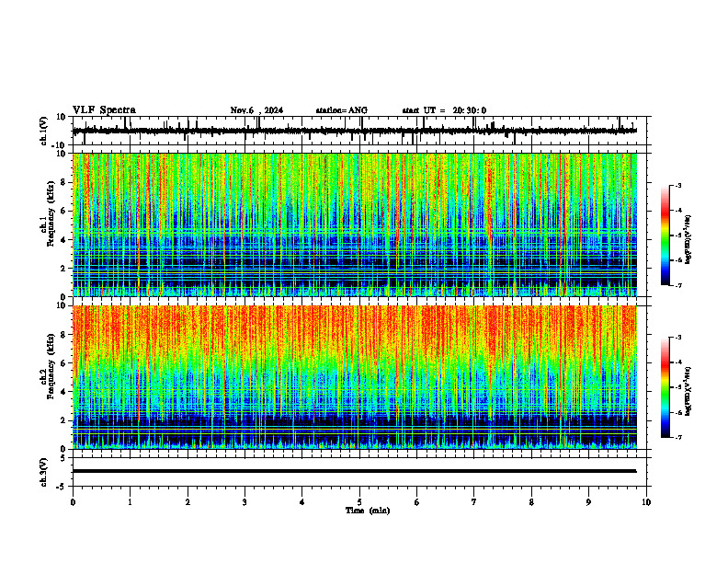Click the -4 tick on ch.2 colorbar
Screen dimensions: 728x563
(x=678, y=362)
